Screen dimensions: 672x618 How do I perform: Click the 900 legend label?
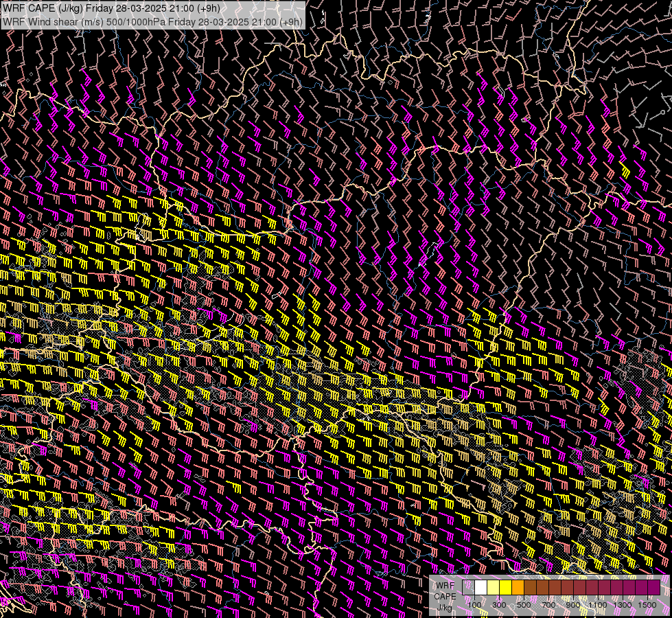point(573,605)
